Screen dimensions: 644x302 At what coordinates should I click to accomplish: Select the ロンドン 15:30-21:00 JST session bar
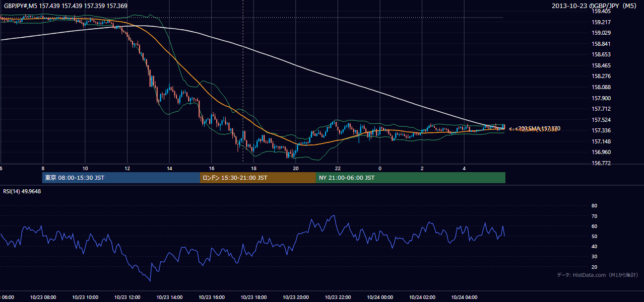(258, 178)
